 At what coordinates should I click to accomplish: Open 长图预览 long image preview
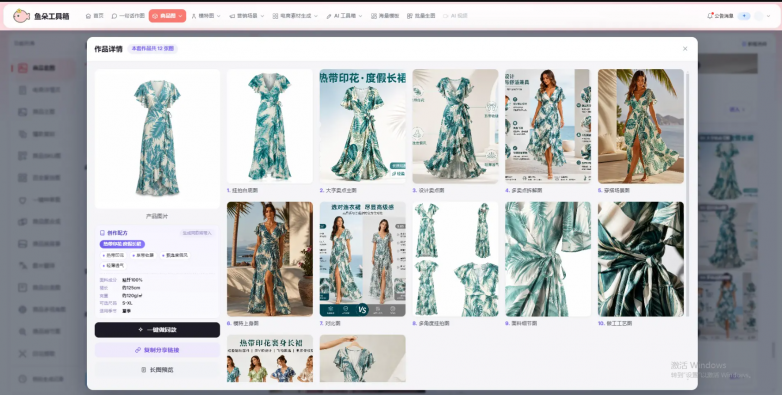tap(157, 370)
